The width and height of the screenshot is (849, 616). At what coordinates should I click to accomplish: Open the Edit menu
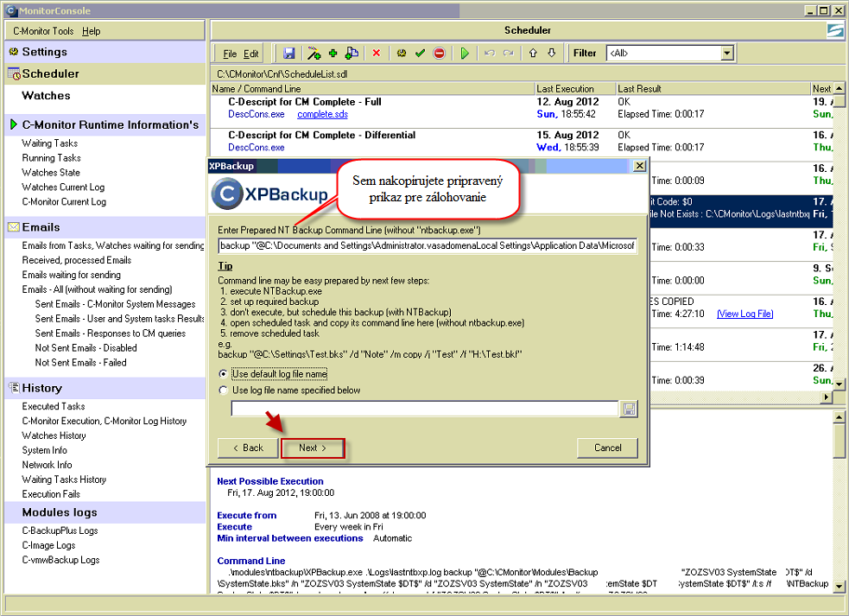[250, 54]
